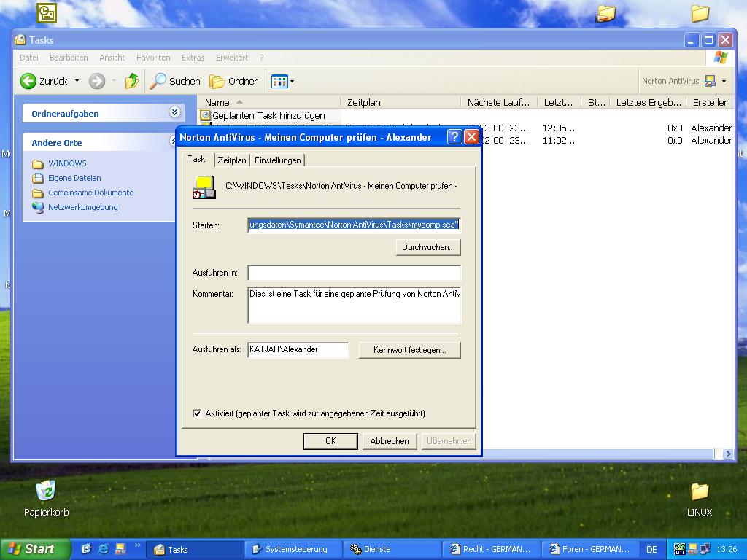
Task: Click the Start button
Action: 35,549
